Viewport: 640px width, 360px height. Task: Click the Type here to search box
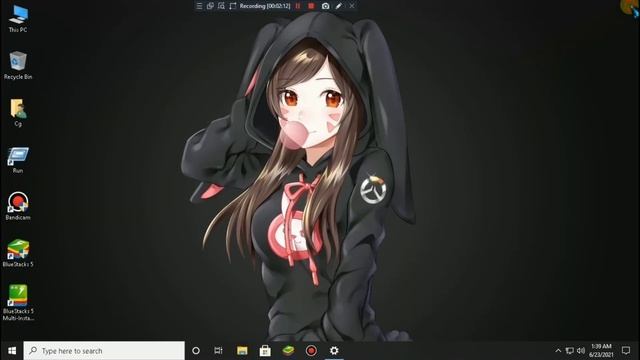[104, 351]
